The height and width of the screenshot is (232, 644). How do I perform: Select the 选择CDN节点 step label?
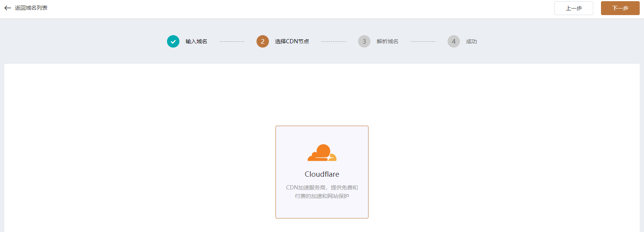tap(292, 41)
